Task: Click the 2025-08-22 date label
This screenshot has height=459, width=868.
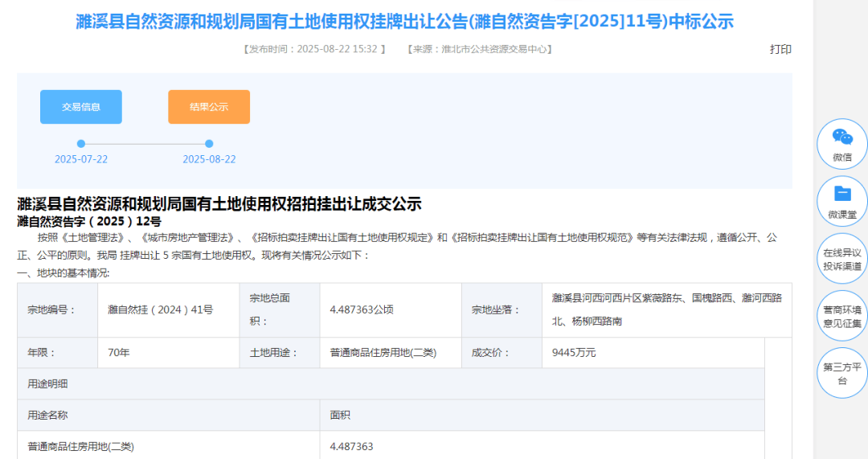Action: [x=209, y=159]
